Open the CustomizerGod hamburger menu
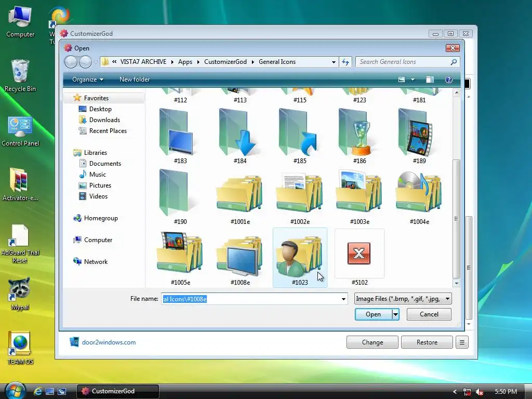This screenshot has height=399, width=532. tap(462, 342)
